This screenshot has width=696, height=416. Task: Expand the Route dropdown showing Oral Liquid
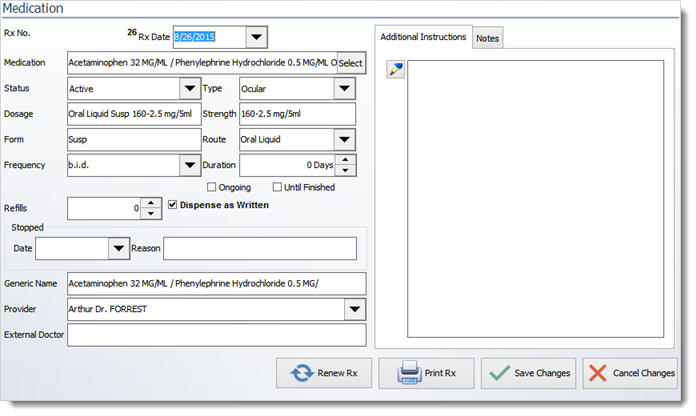(344, 139)
